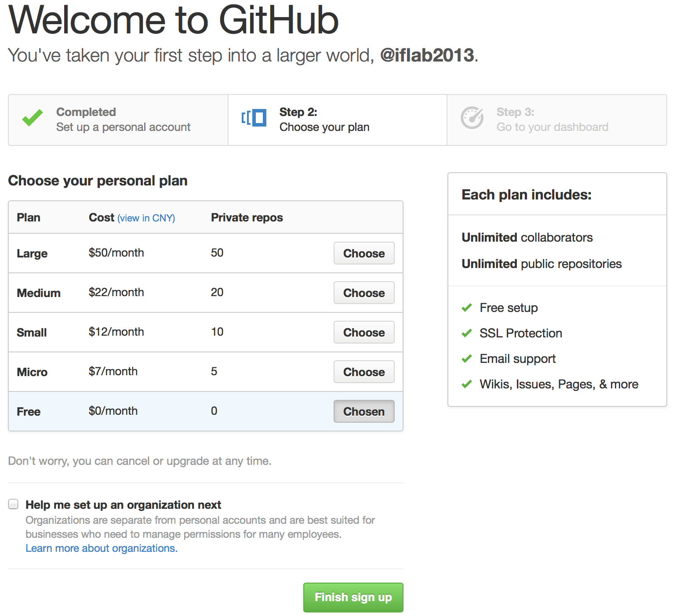Click the Welcome to GitHub heading
Screen dimensions: 676x616
coord(174,20)
